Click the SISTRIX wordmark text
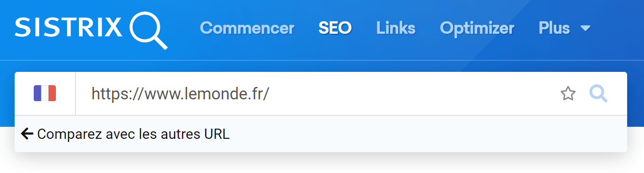The height and width of the screenshot is (173, 644). tap(69, 28)
